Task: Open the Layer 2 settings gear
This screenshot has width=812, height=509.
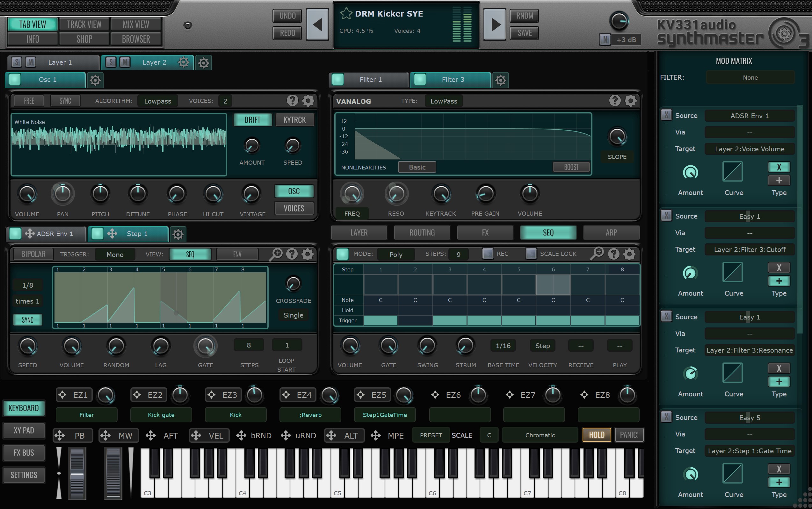Action: point(183,62)
